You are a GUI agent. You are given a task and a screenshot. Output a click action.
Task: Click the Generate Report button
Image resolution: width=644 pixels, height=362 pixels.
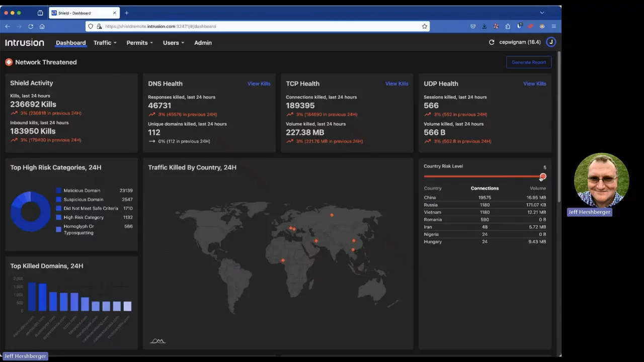tap(528, 62)
